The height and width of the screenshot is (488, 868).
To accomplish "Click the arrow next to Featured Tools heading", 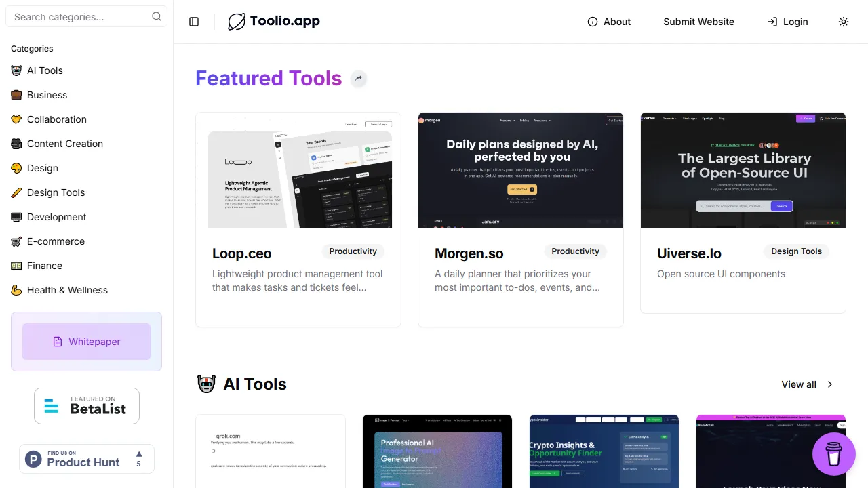I will (359, 79).
